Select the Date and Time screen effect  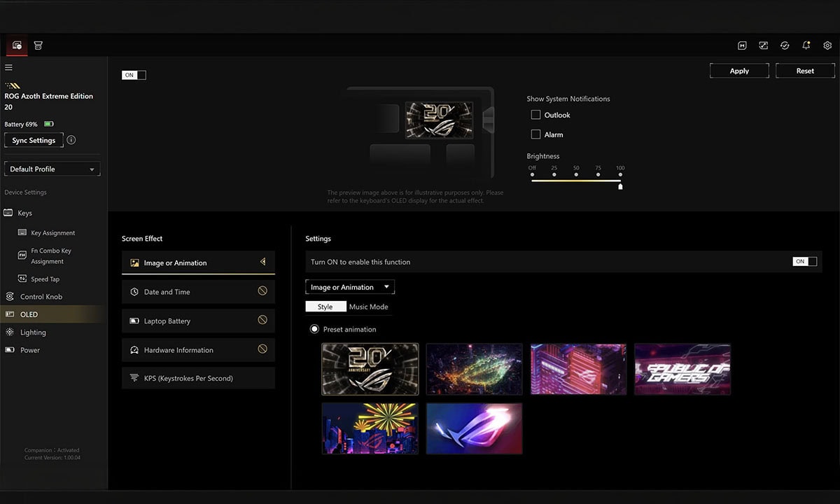click(198, 292)
